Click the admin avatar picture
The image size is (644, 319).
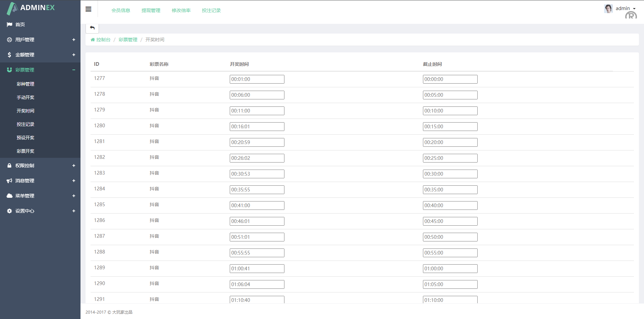click(x=608, y=8)
